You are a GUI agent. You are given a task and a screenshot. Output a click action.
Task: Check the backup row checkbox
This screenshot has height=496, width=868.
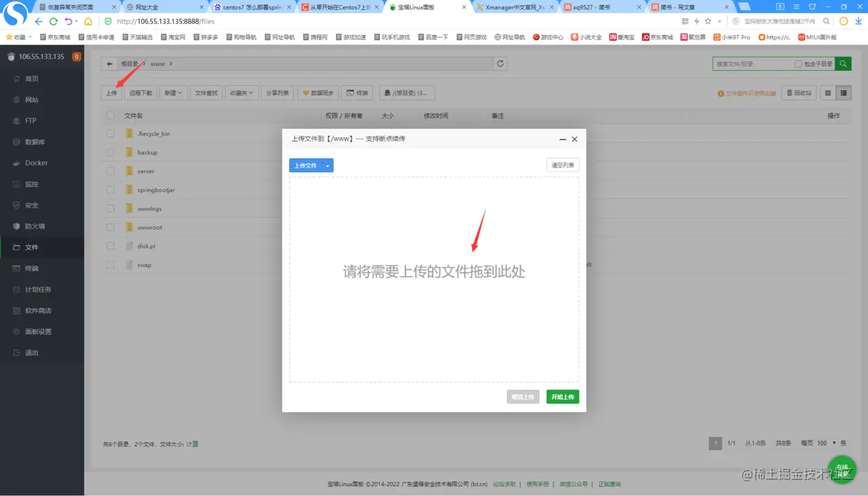click(x=111, y=152)
